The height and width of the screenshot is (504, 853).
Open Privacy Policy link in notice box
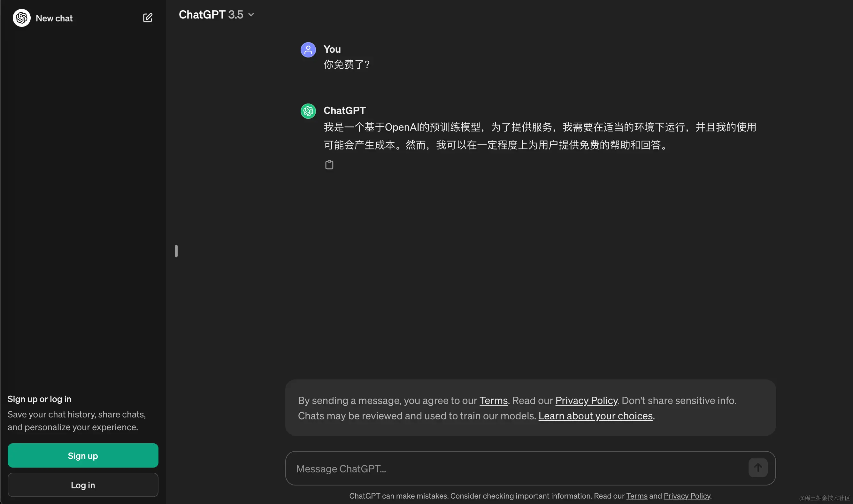click(586, 401)
